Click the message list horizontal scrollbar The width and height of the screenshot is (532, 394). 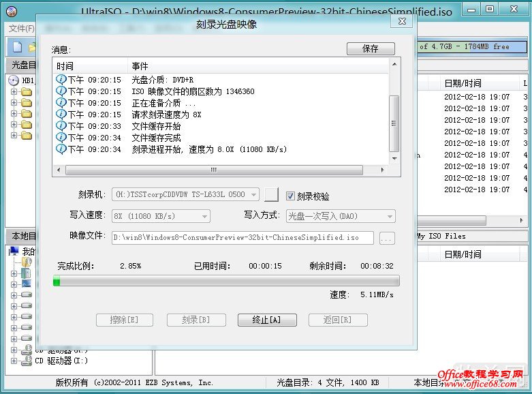(x=214, y=170)
